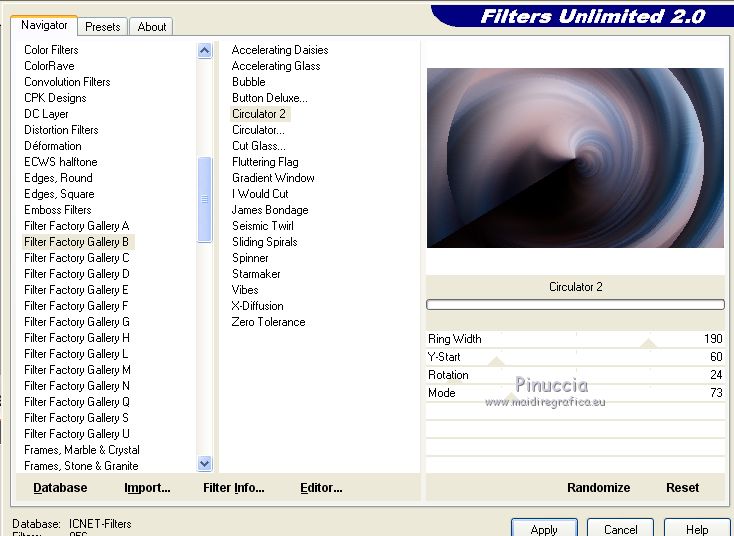Select Filter Factory Gallery B
Screen dimensions: 734x536
coord(76,242)
